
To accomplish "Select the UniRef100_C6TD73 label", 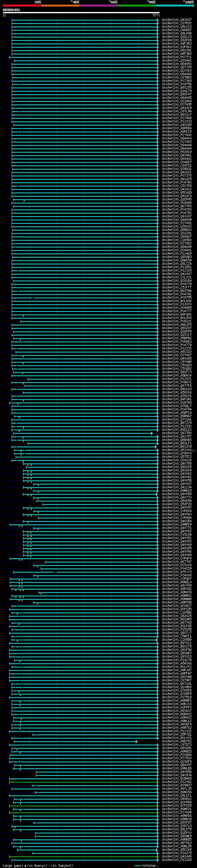I will click(x=176, y=745).
